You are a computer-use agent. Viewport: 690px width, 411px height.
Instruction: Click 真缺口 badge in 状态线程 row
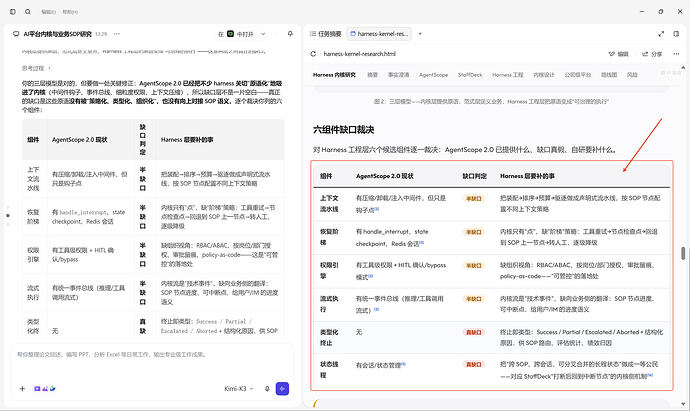coord(473,364)
